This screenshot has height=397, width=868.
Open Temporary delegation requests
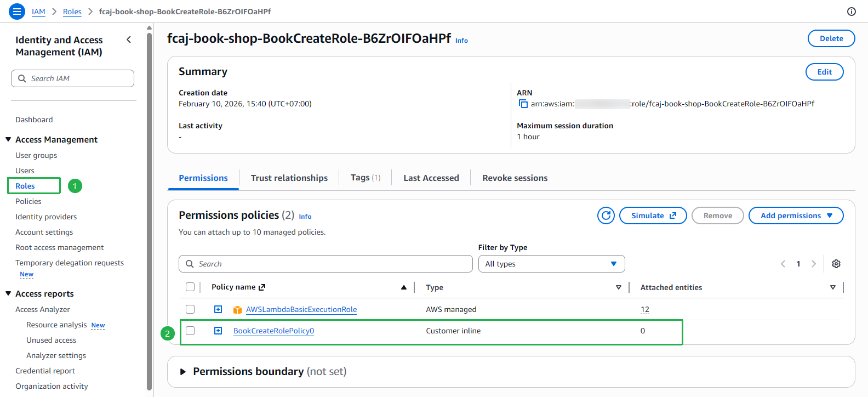point(70,263)
